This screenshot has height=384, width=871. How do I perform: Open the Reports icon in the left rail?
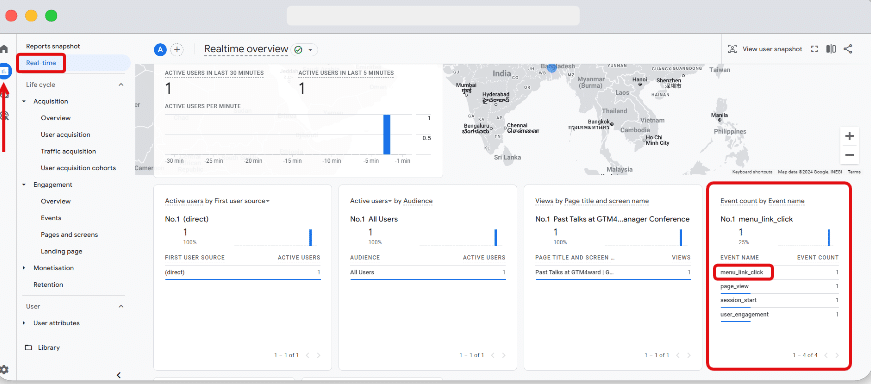click(4, 71)
